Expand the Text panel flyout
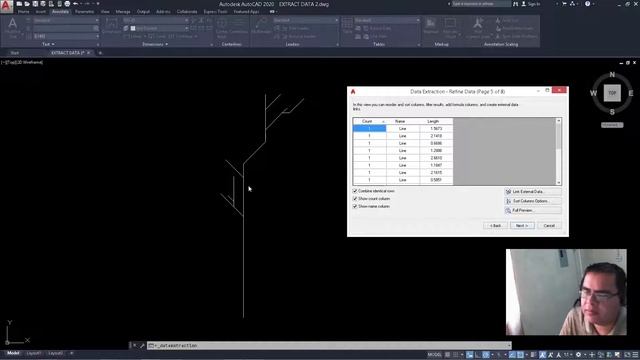 (x=48, y=44)
